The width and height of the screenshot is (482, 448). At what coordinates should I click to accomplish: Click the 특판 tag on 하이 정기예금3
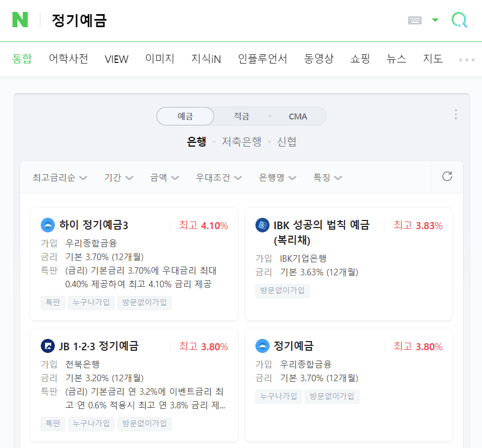pyautogui.click(x=53, y=302)
